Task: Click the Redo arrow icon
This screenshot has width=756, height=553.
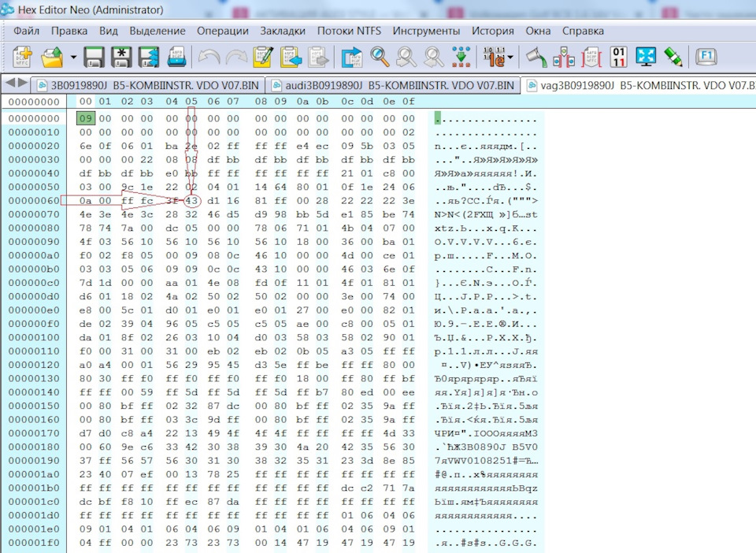Action: coord(236,57)
